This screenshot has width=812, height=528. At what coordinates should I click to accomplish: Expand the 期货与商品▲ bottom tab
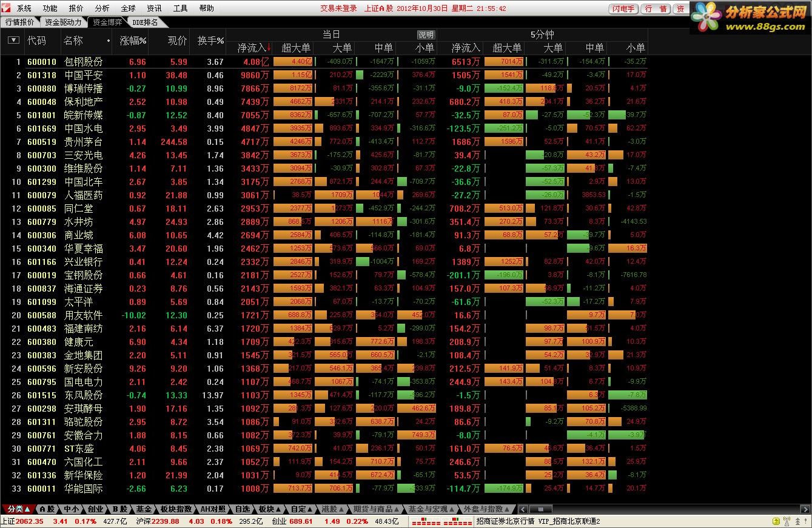click(377, 509)
